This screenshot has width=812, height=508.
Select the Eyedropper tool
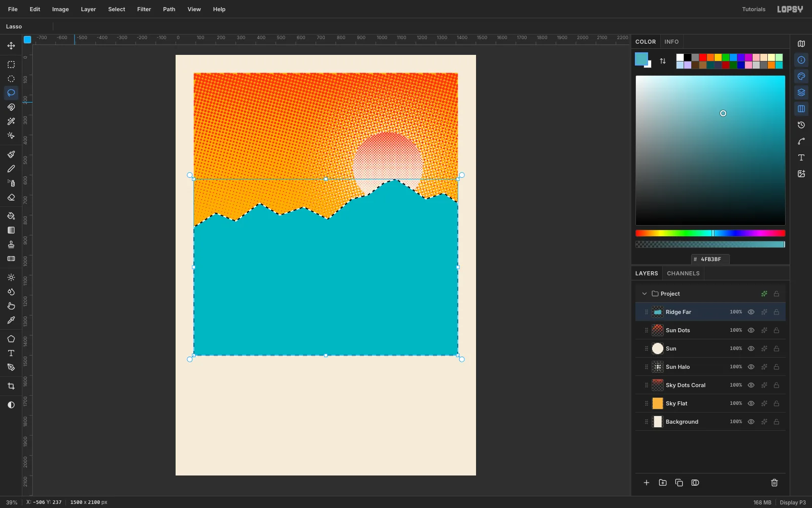[x=11, y=320]
